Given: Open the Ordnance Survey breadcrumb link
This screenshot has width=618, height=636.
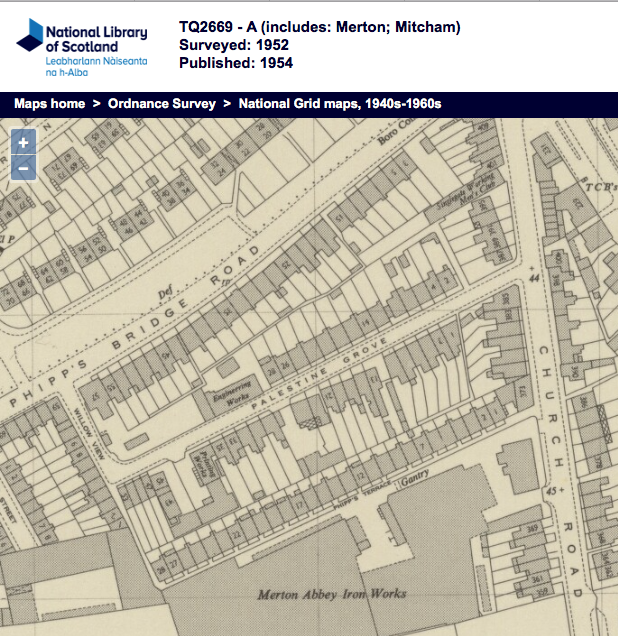Looking at the screenshot, I should click(x=162, y=104).
